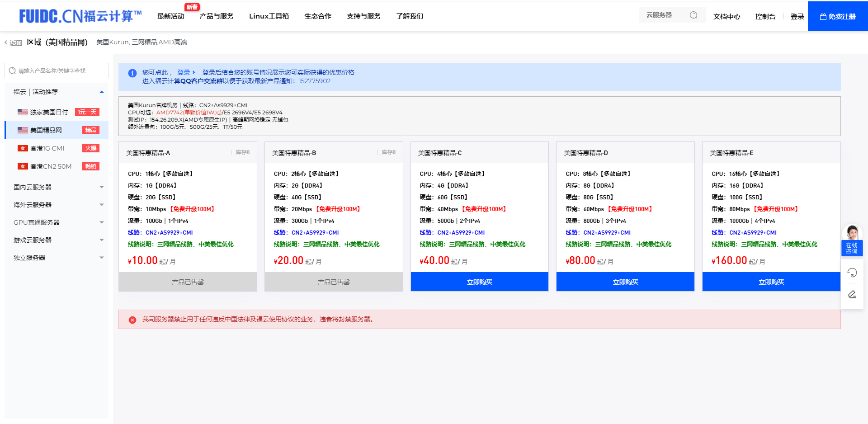Click the 精品 red tag

91,130
